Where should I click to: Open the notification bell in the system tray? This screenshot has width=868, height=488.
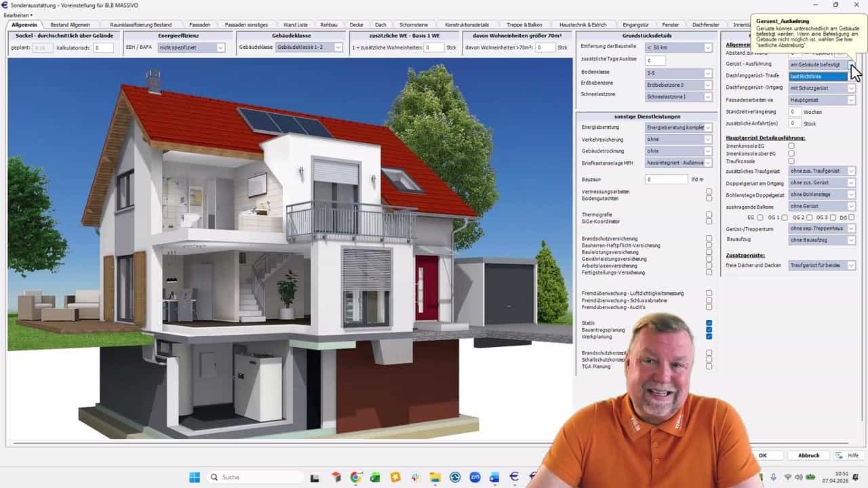pyautogui.click(x=857, y=477)
